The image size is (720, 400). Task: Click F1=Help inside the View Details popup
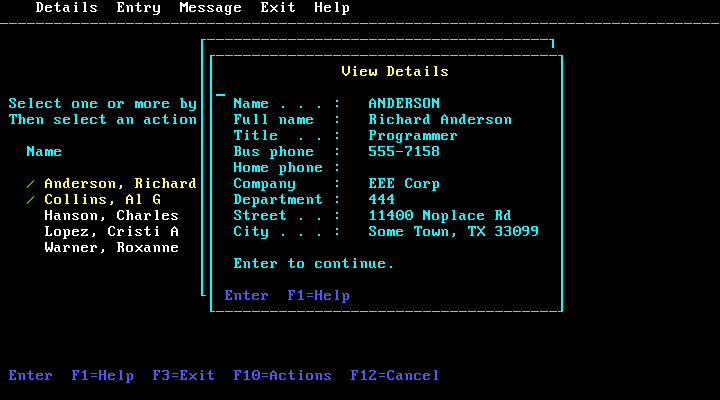tap(318, 296)
